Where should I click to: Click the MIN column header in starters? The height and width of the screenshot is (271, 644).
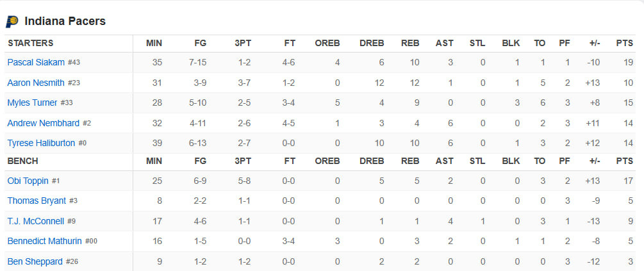pyautogui.click(x=154, y=43)
